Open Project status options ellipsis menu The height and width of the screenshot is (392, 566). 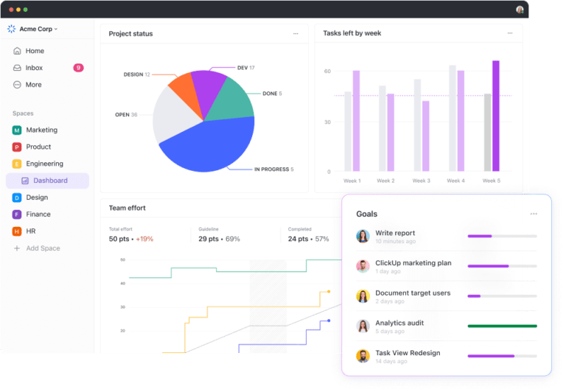[296, 34]
